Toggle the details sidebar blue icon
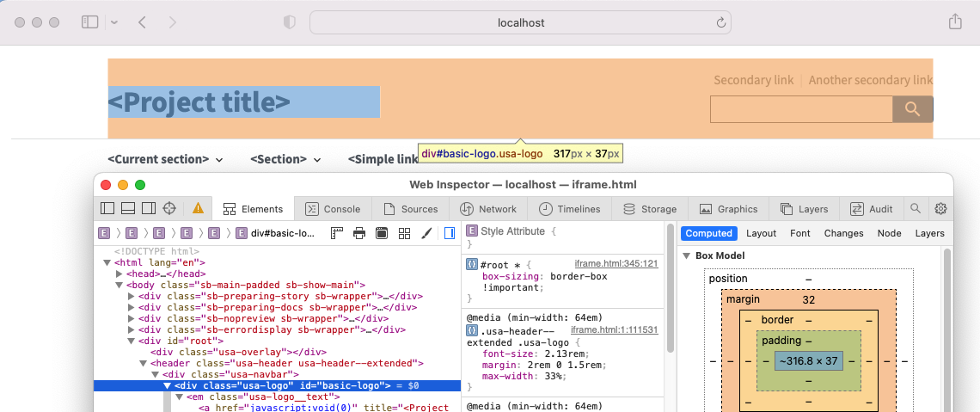The width and height of the screenshot is (980, 412). (450, 233)
